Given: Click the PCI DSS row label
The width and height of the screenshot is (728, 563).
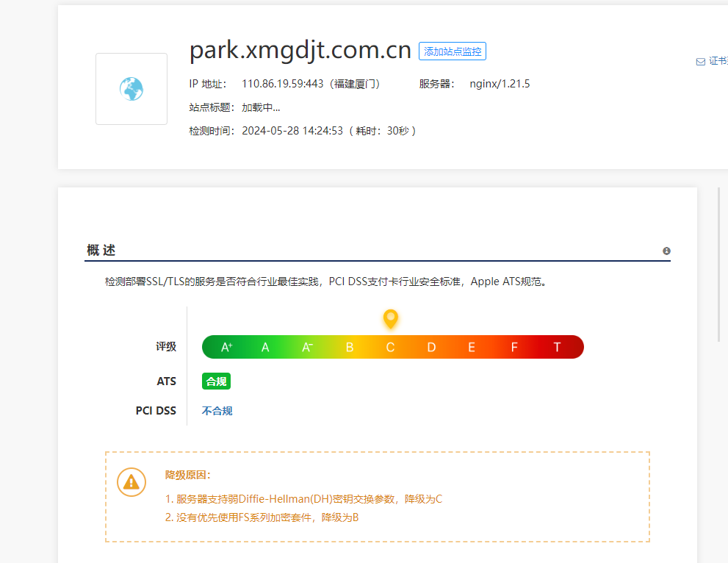Looking at the screenshot, I should (x=156, y=411).
